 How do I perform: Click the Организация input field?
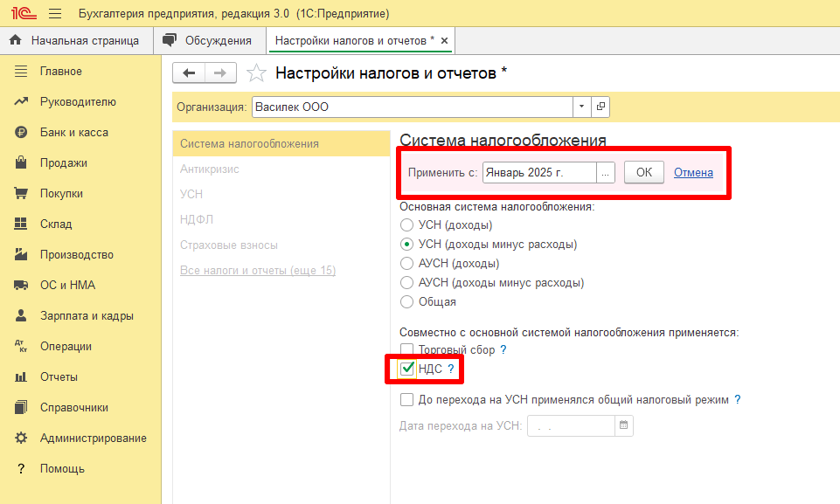coord(413,107)
